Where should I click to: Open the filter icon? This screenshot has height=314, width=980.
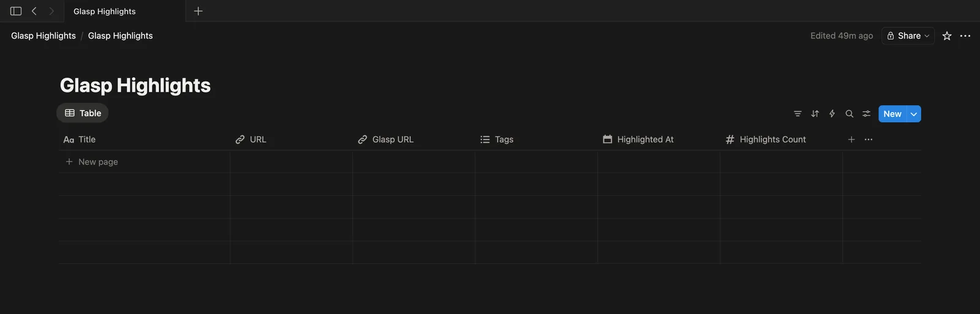(797, 114)
